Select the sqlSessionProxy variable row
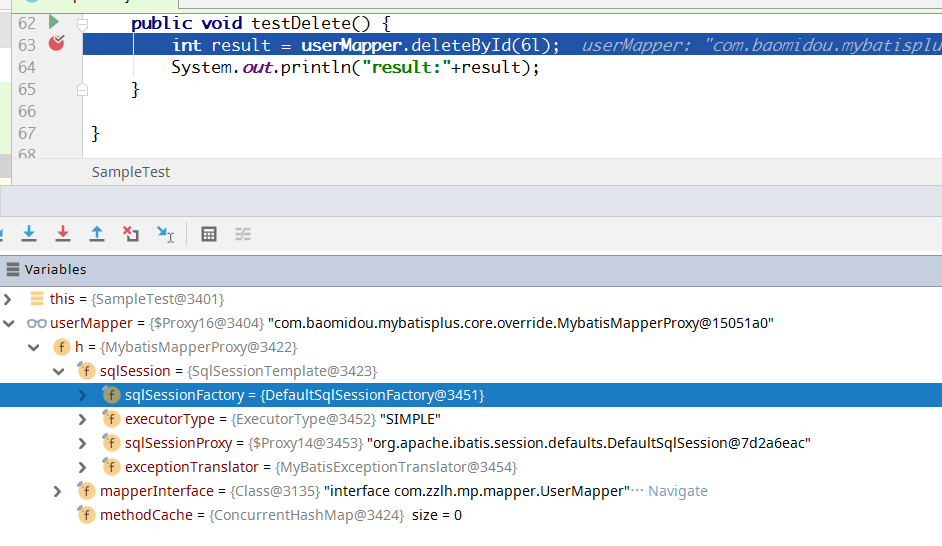 pyautogui.click(x=471, y=443)
